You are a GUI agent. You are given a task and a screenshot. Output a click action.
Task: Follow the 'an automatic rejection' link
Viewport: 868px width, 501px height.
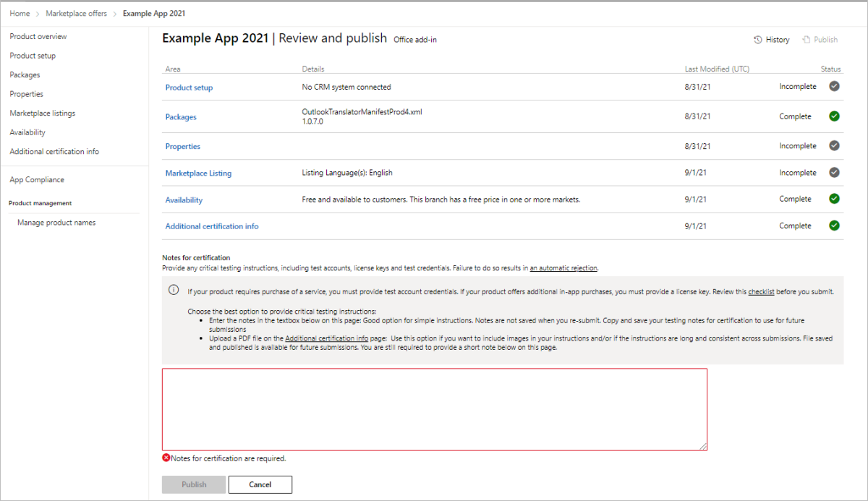pos(563,268)
